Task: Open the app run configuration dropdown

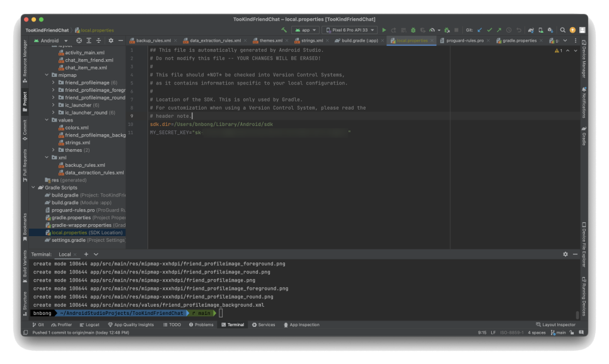Action: pyautogui.click(x=306, y=30)
